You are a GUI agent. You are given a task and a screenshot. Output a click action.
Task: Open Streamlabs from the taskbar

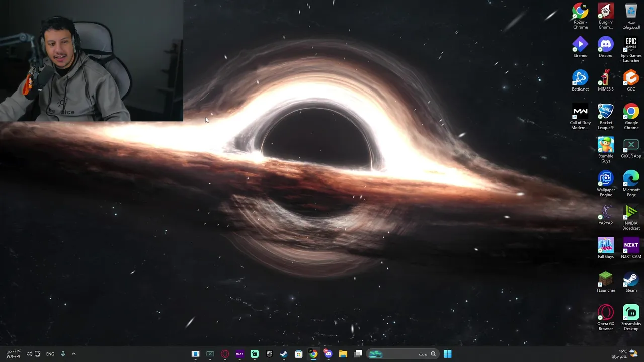255,354
